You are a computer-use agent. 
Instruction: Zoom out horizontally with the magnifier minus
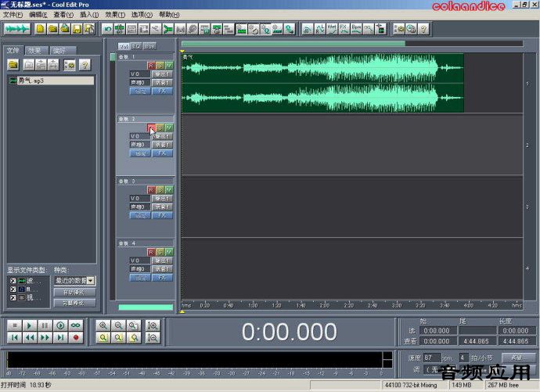tap(118, 325)
